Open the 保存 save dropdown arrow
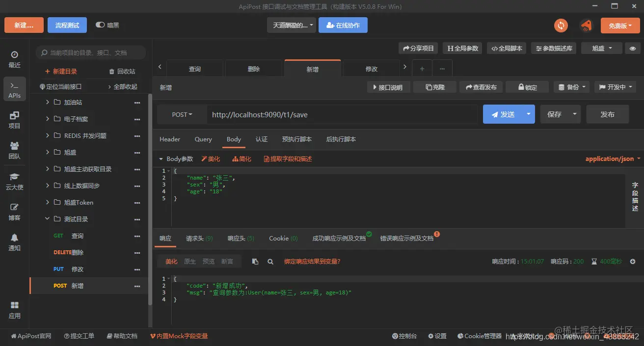Screen dimensions: 644x346 coord(574,114)
